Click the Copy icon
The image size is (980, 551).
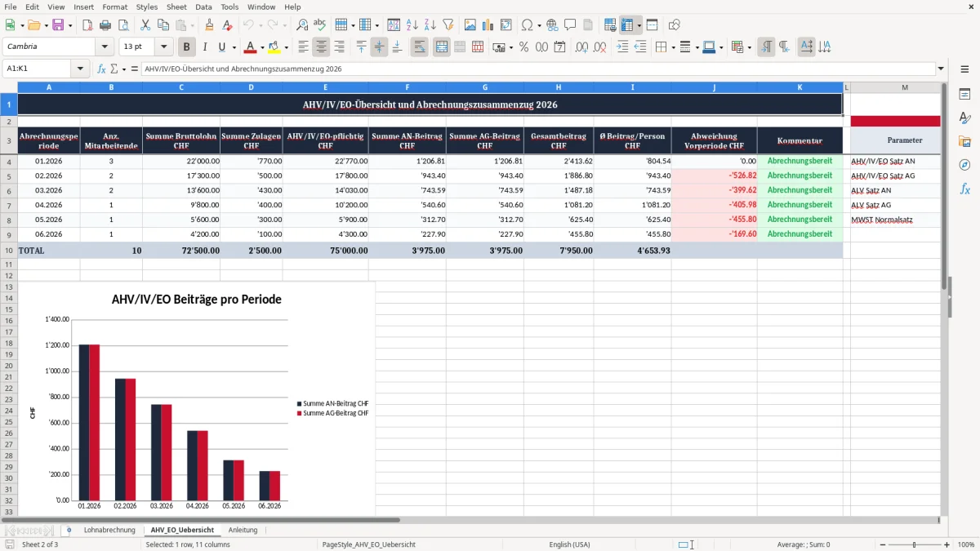pos(163,25)
